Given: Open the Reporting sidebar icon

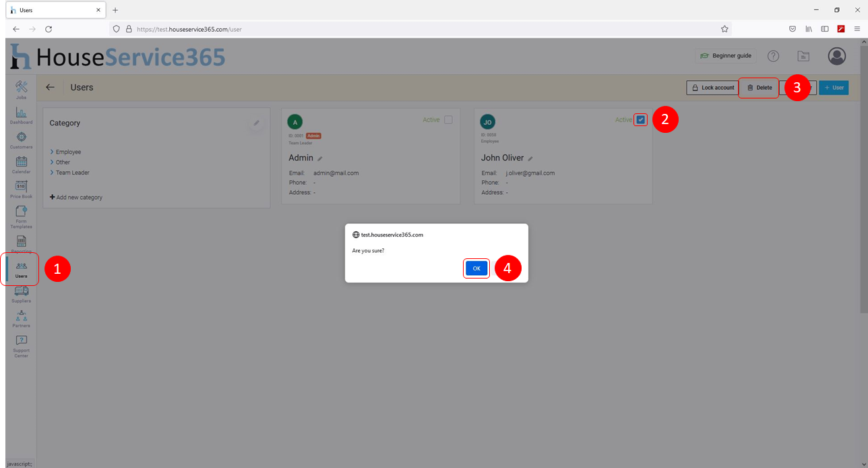Looking at the screenshot, I should [21, 244].
